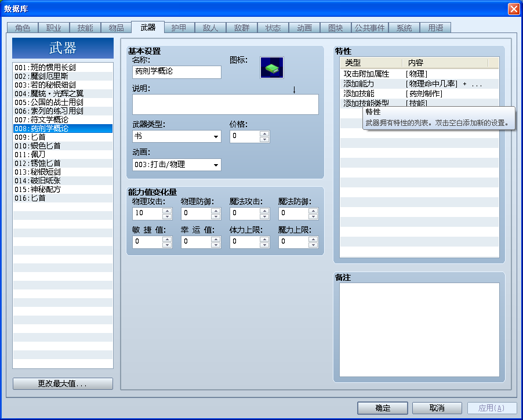The width and height of the screenshot is (523, 420).
Task: Decrease 物理防御 with the down arrow
Action: point(216,216)
